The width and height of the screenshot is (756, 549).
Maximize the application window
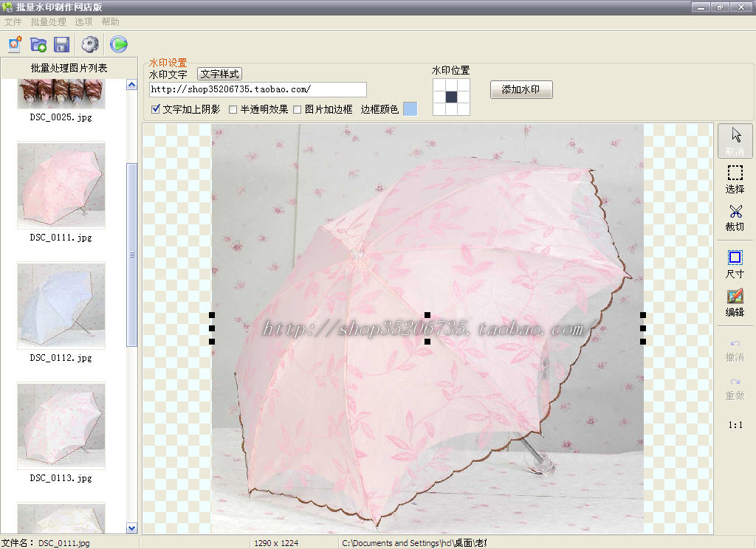pos(720,7)
